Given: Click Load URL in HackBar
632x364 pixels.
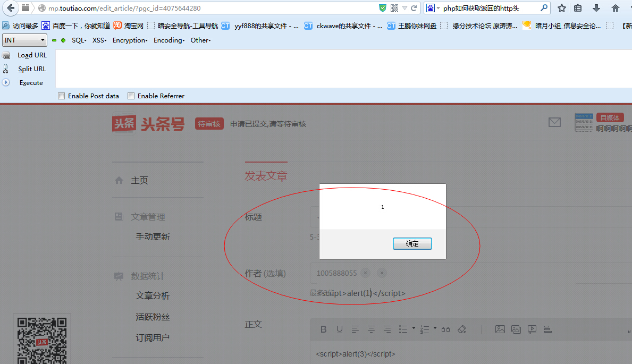Looking at the screenshot, I should point(32,55).
